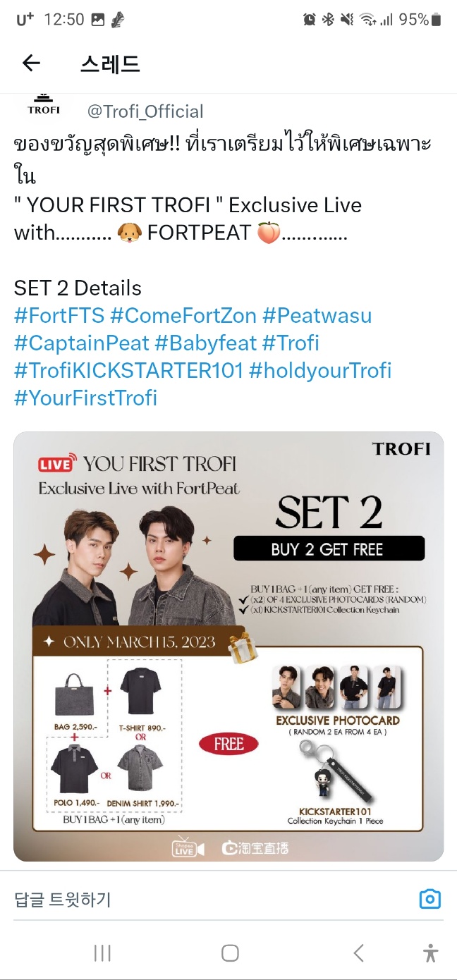This screenshot has width=457, height=980.
Task: Open #TrofiKICKSTARTER101 hashtag
Action: pos(129,370)
